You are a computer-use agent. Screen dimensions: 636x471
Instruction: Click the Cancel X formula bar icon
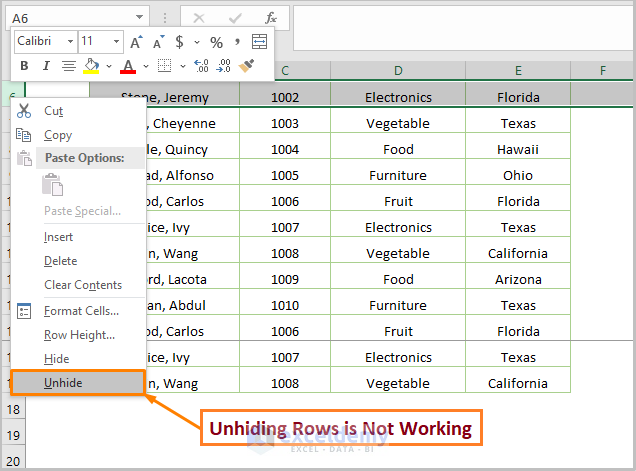(x=199, y=18)
